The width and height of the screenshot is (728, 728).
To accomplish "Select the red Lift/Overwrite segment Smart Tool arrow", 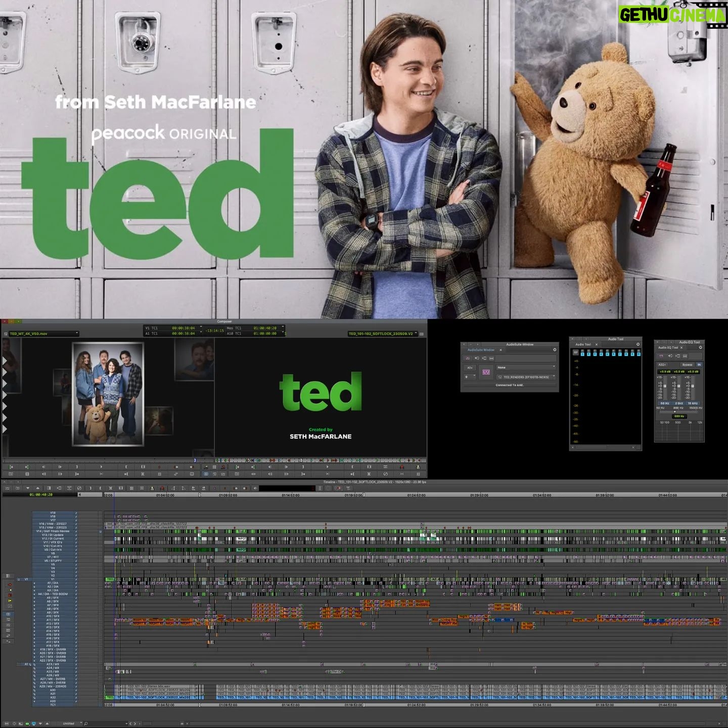I will point(10,584).
